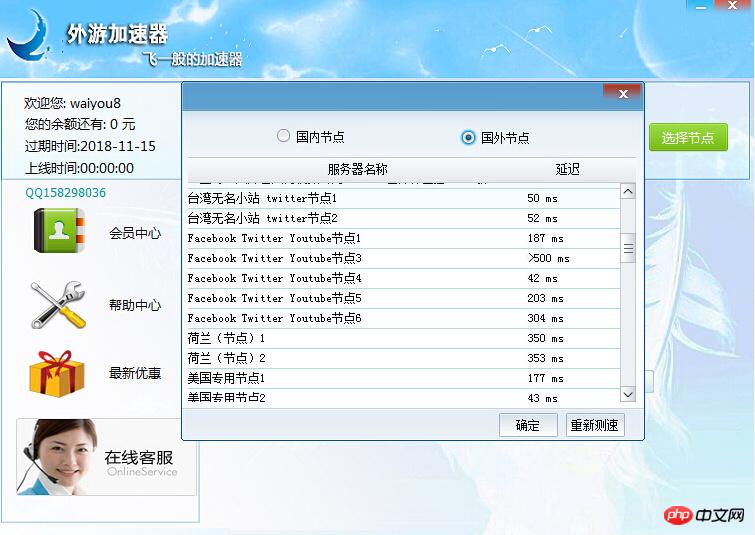Click the 上线时间:00:00:00 text
Viewport: 755px width, 535px height.
[79, 168]
